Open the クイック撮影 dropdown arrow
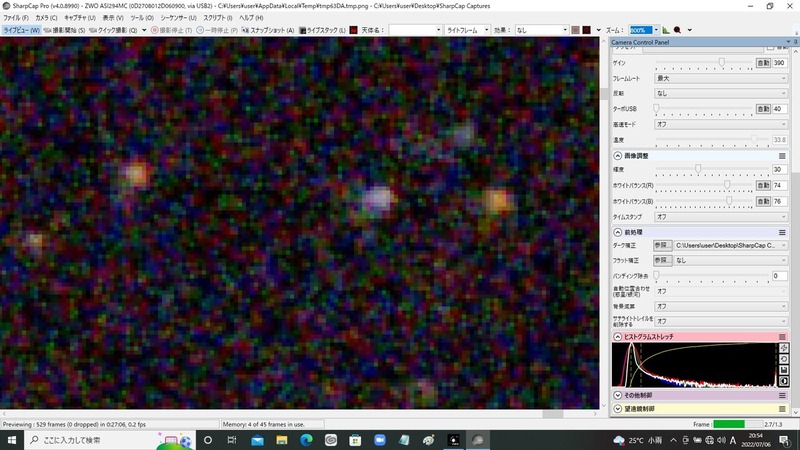 (x=144, y=30)
